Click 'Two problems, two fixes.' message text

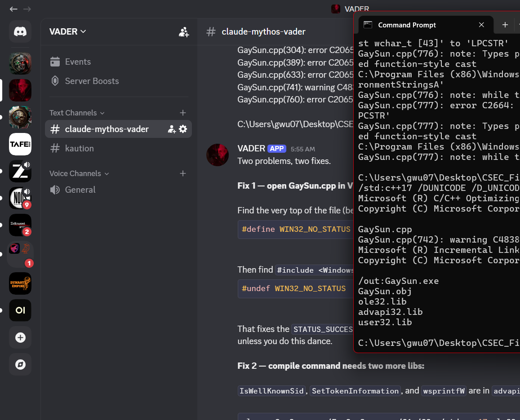(284, 161)
